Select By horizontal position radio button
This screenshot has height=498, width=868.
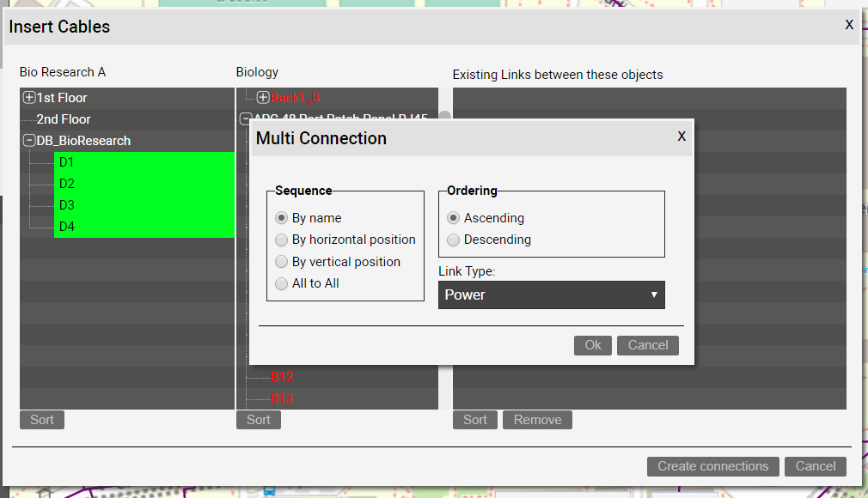pos(281,240)
